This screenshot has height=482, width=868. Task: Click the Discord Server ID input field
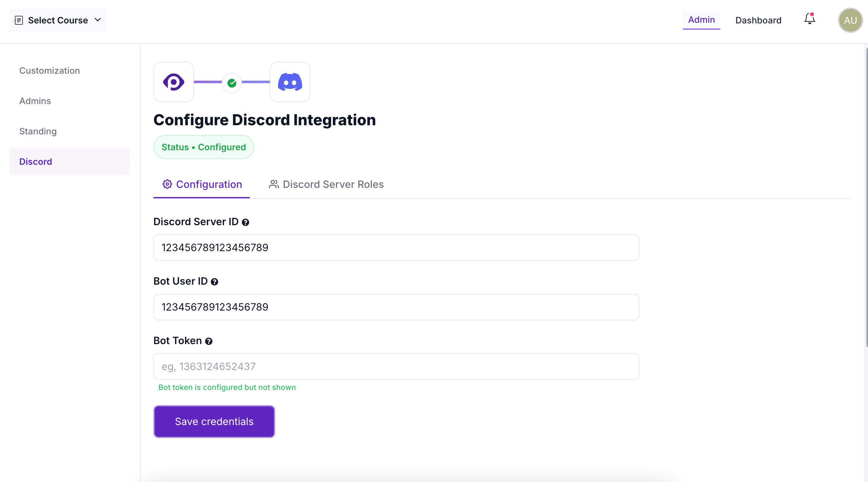tap(396, 248)
